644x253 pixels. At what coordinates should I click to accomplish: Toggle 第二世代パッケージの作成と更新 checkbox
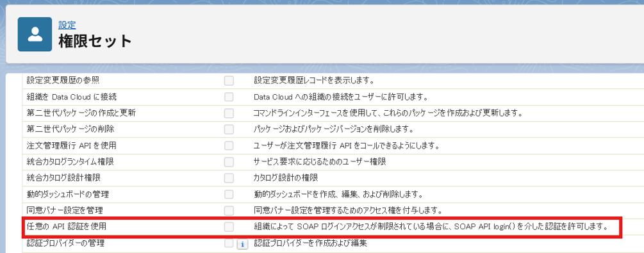[x=229, y=113]
